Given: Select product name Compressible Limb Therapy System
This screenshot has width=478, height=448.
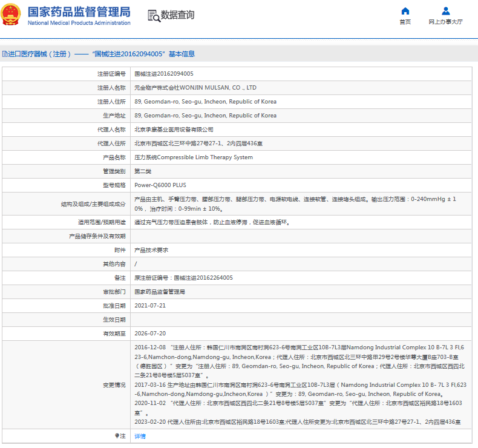Looking at the screenshot, I should click(x=194, y=157).
